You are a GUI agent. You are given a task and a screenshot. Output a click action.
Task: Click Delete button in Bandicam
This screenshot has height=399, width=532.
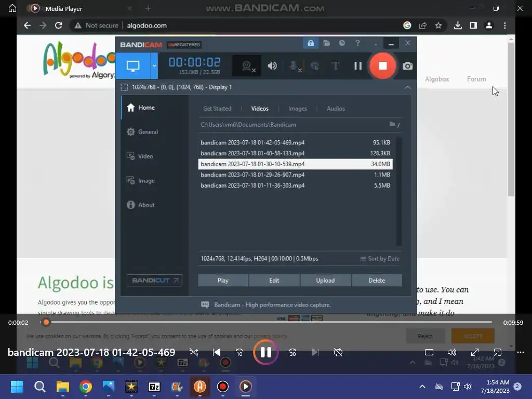click(377, 281)
